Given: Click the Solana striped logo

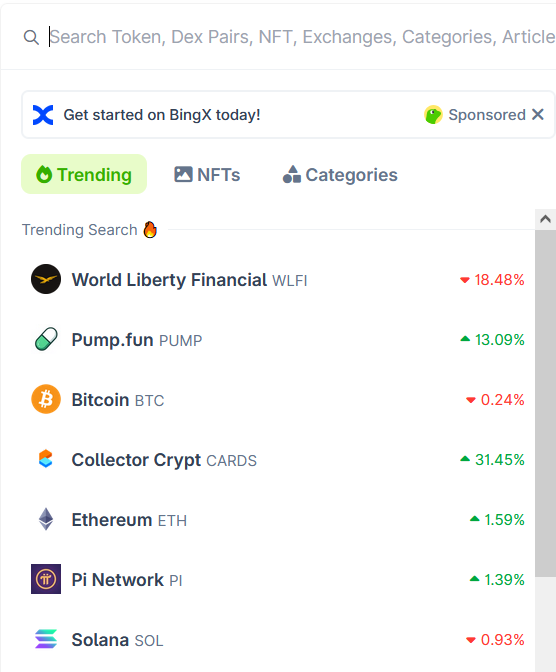Looking at the screenshot, I should click(46, 639).
